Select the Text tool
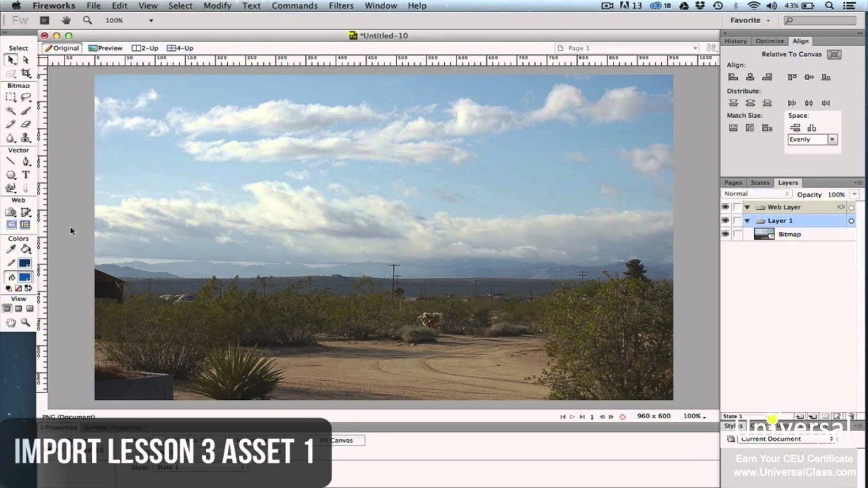 pyautogui.click(x=26, y=175)
